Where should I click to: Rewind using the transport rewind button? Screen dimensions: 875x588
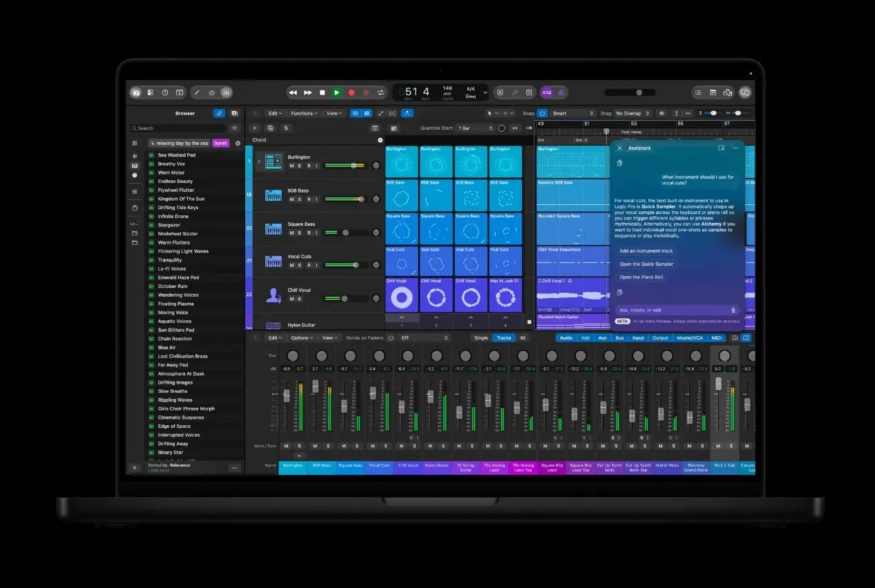click(x=293, y=92)
